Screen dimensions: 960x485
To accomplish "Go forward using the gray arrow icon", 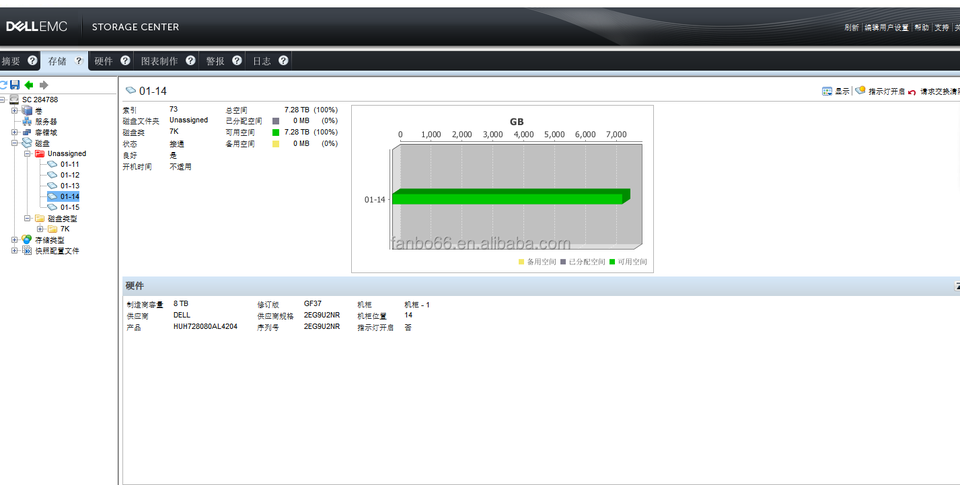I will [43, 85].
